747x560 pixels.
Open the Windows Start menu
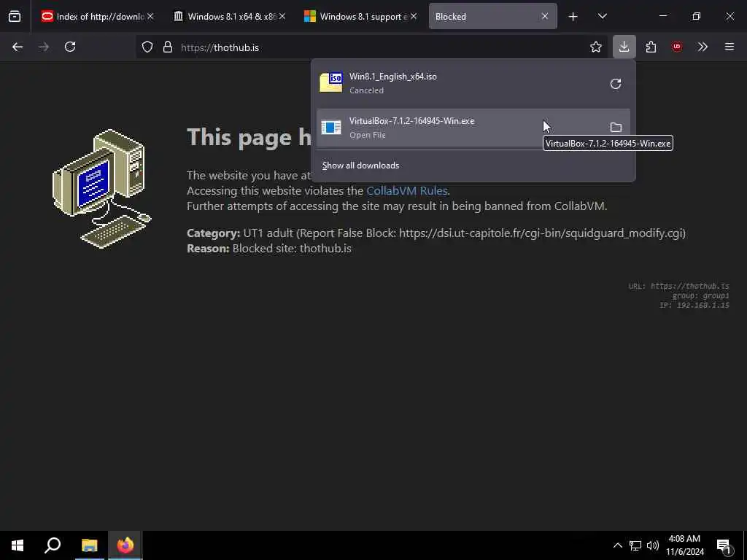pos(18,545)
